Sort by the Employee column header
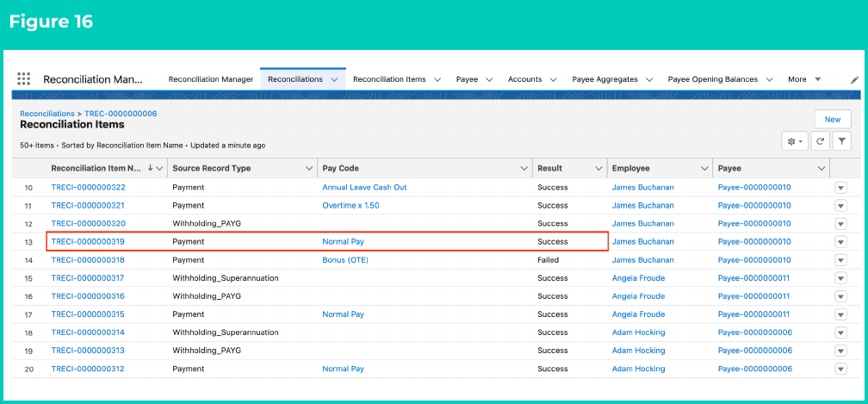 631,168
